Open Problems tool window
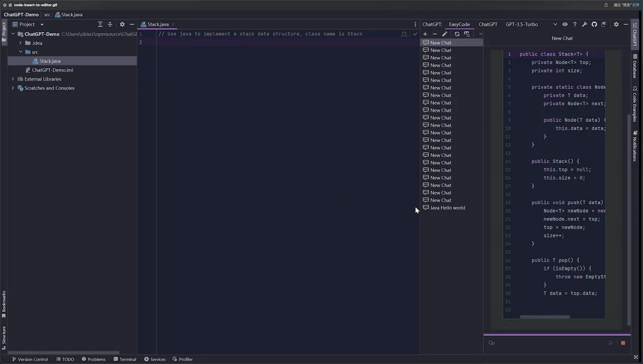Image resolution: width=643 pixels, height=364 pixels. coord(93,359)
